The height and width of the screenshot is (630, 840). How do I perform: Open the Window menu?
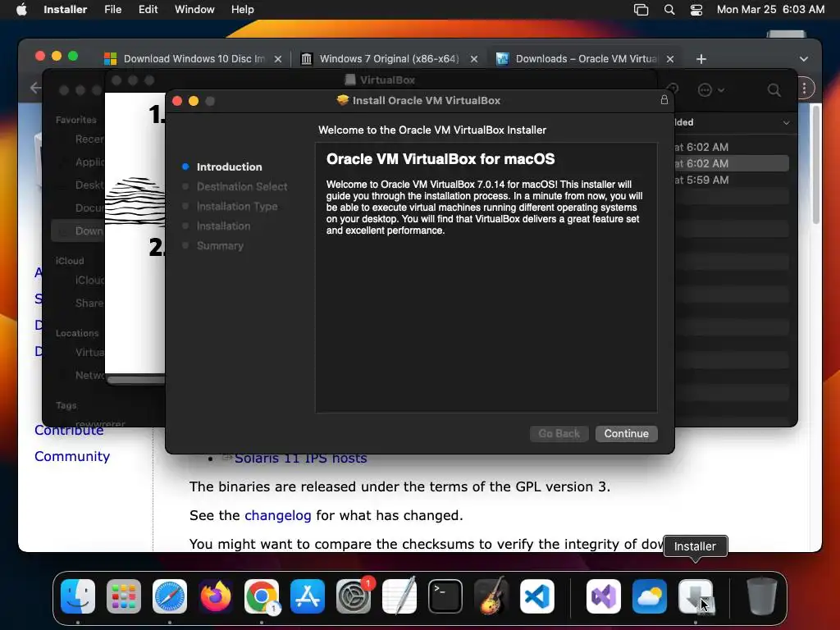click(194, 10)
